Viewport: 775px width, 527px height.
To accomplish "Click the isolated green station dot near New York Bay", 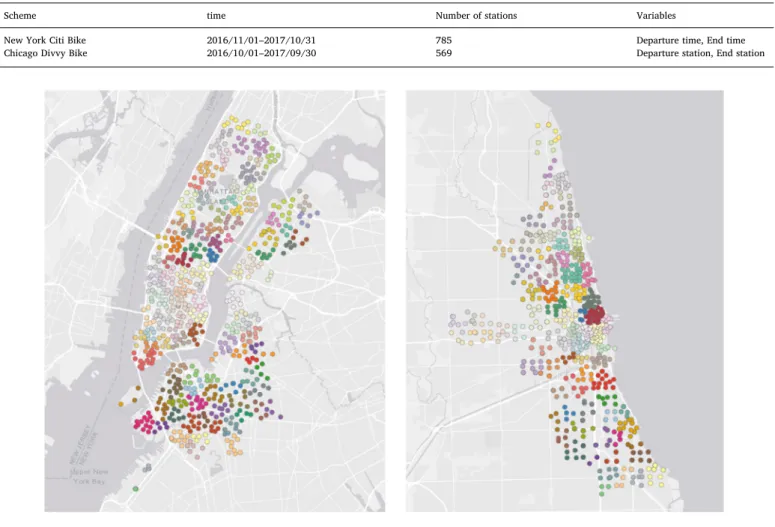I will [x=135, y=488].
